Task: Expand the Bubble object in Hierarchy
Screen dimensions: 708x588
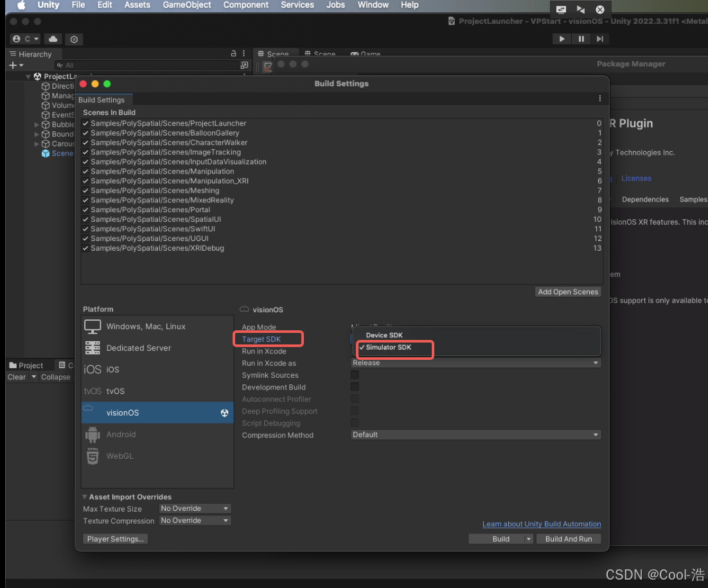Action: [x=37, y=125]
